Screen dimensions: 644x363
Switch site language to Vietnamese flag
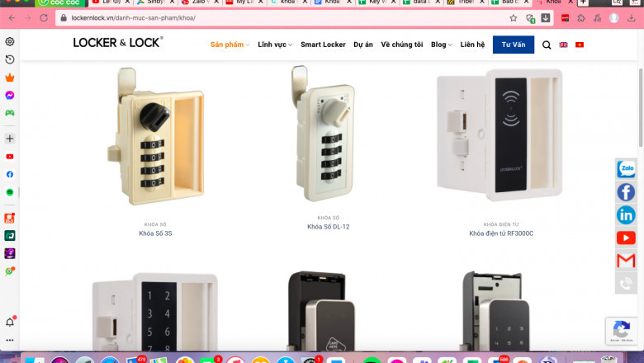[580, 45]
